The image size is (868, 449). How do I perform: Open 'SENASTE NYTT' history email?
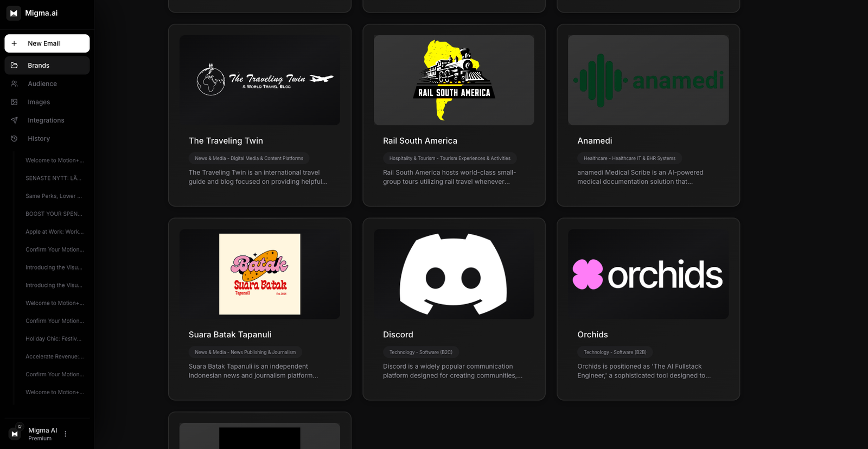click(53, 178)
